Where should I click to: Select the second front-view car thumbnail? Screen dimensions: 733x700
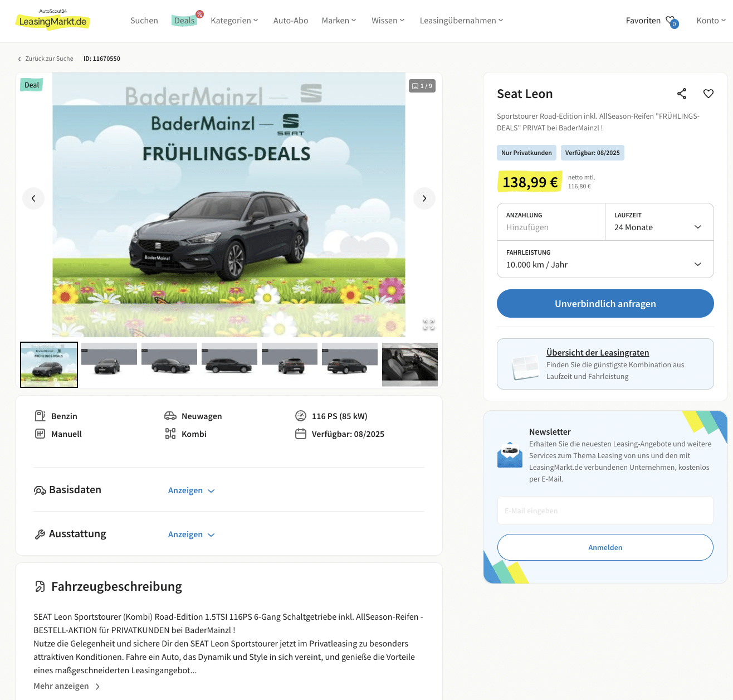109,364
